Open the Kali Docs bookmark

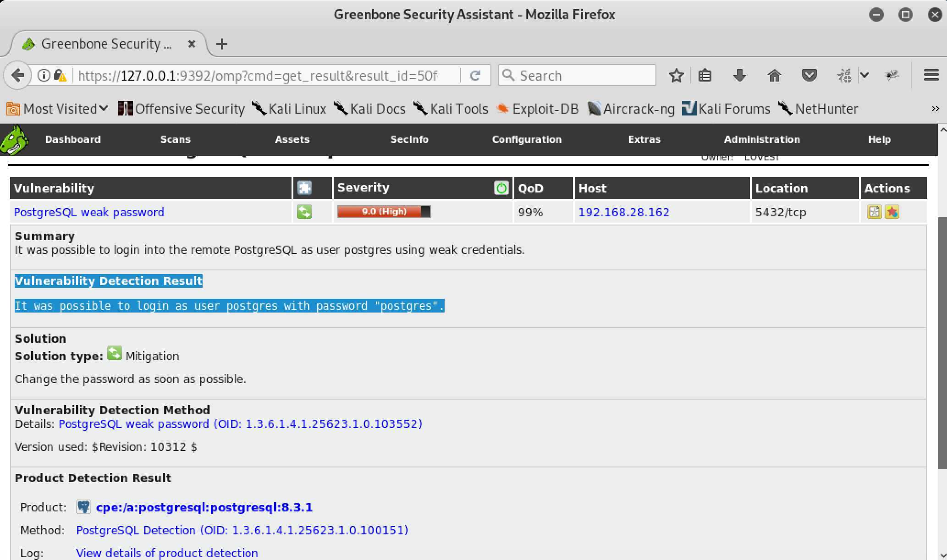[369, 109]
